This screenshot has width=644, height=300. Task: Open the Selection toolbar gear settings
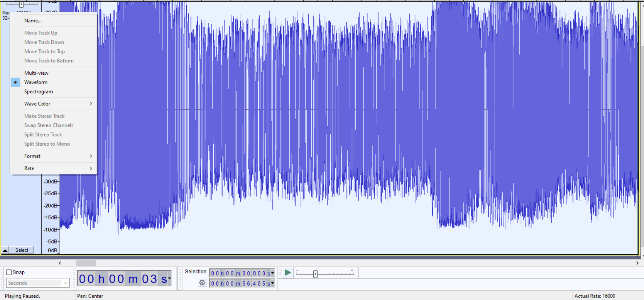[202, 283]
